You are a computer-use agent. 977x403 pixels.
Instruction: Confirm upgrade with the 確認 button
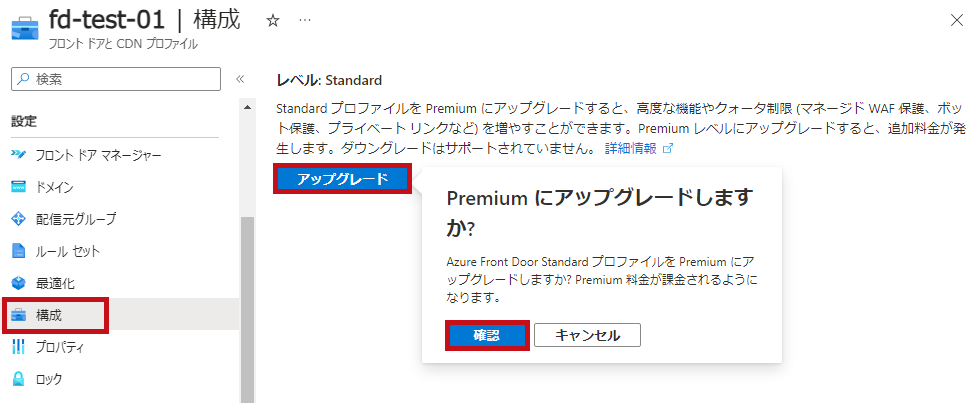[x=487, y=335]
